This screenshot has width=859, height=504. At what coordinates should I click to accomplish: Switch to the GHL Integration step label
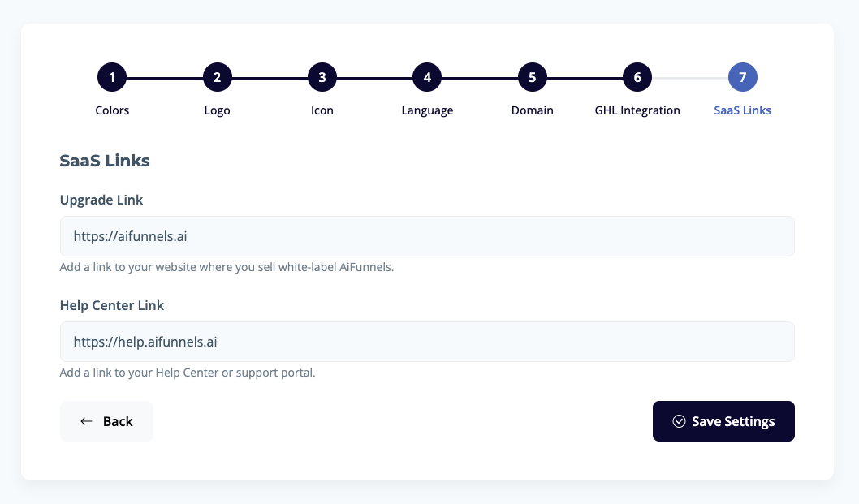pyautogui.click(x=637, y=110)
